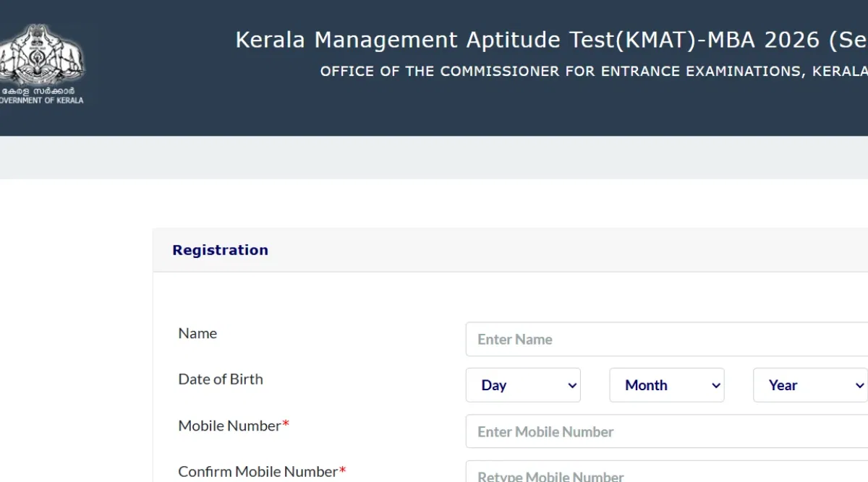Click the Office of the Commissioner subtitle

pos(593,71)
